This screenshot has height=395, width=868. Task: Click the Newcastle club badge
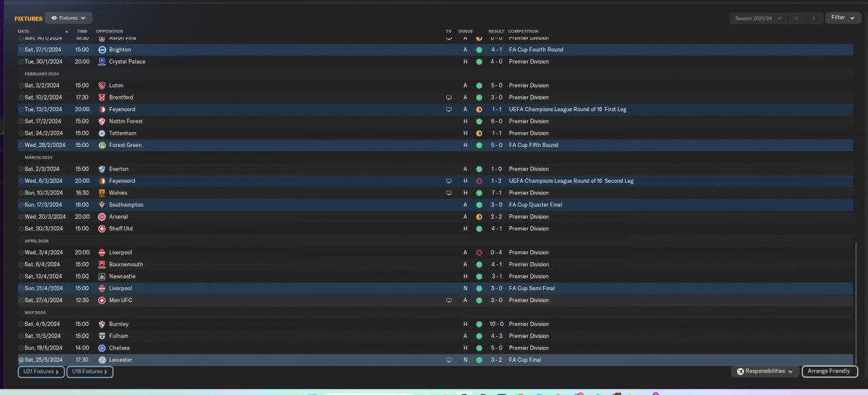coord(102,276)
